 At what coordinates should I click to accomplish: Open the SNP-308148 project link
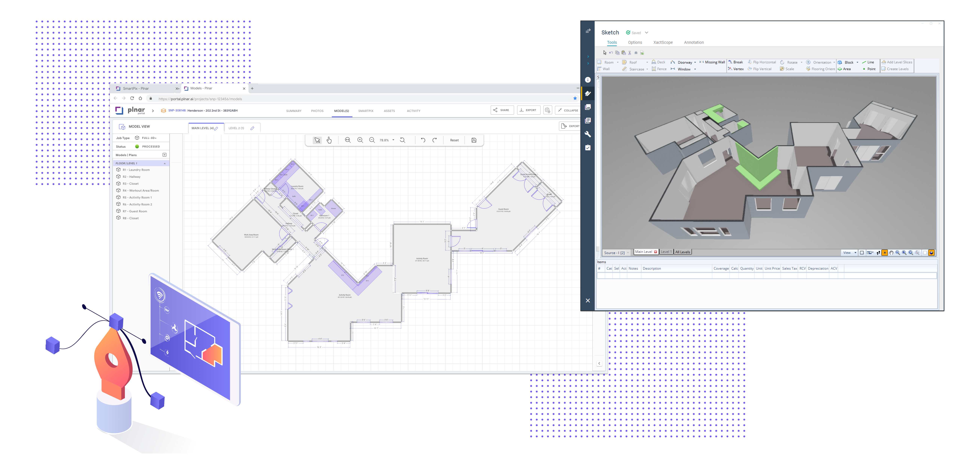click(177, 110)
